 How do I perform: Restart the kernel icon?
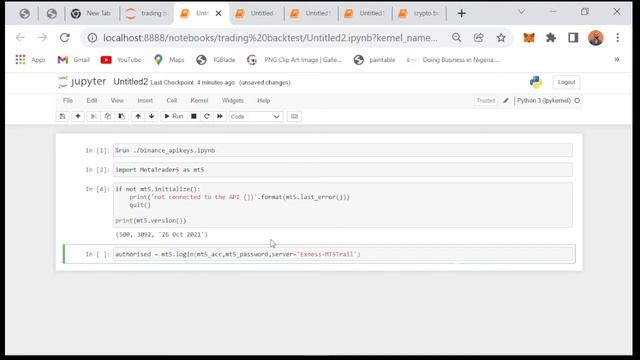pos(207,116)
